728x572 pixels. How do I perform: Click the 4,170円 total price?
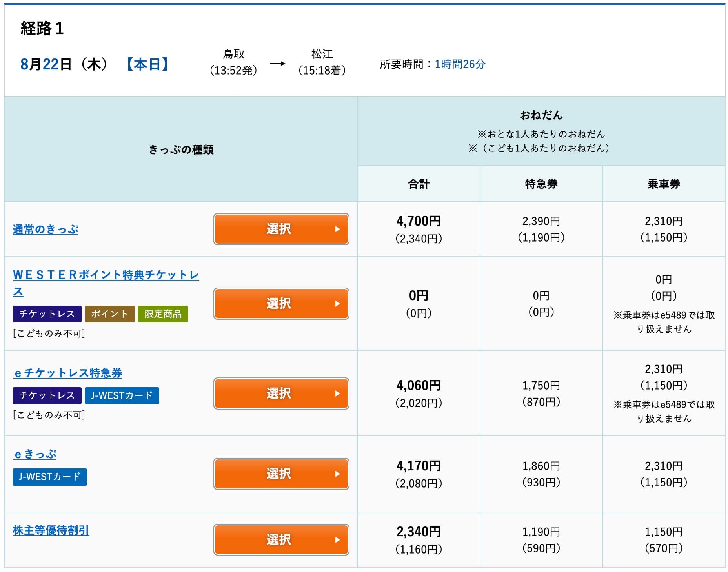(x=419, y=466)
